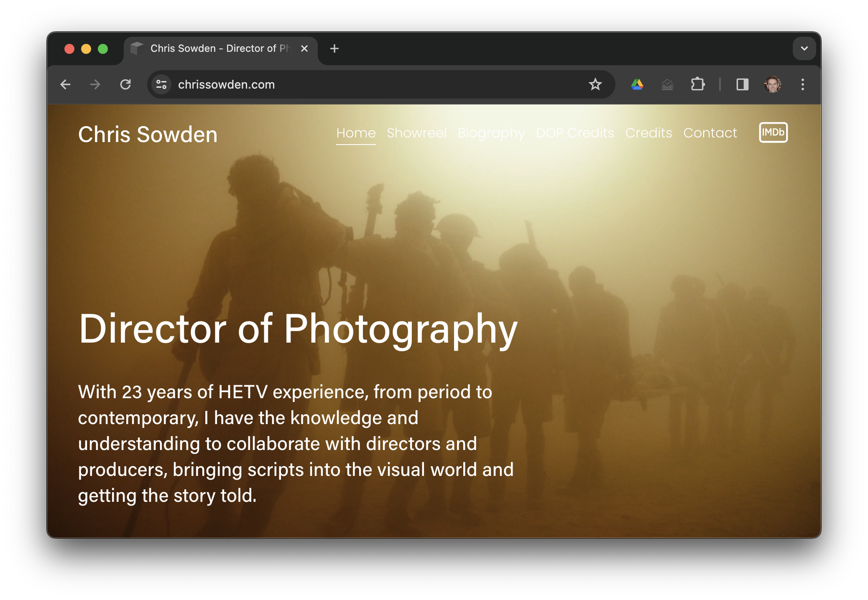The width and height of the screenshot is (868, 600).
Task: Open a new browser tab
Action: (334, 48)
